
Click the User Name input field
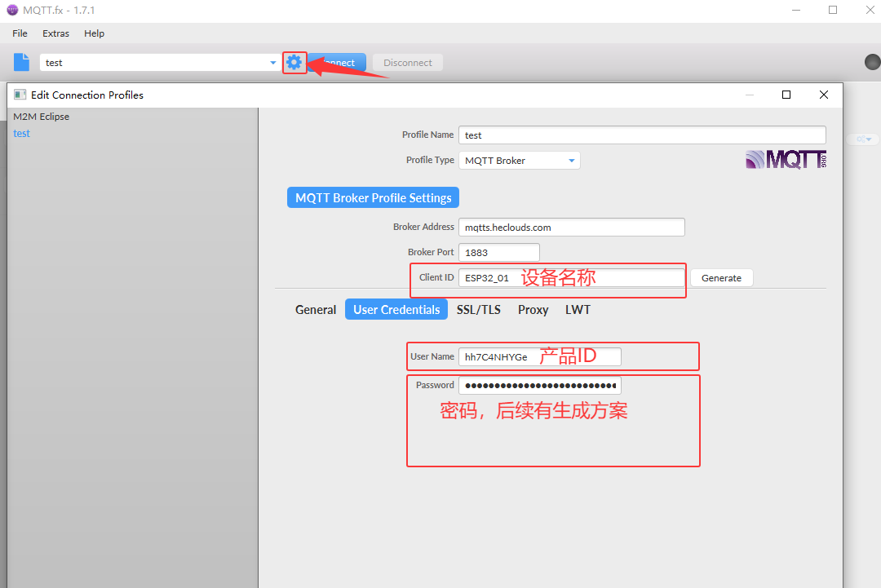click(540, 356)
